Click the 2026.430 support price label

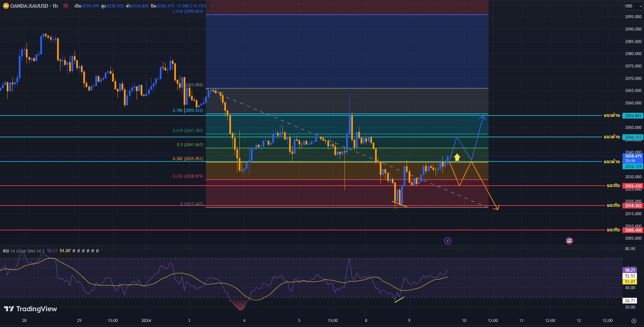(x=633, y=186)
